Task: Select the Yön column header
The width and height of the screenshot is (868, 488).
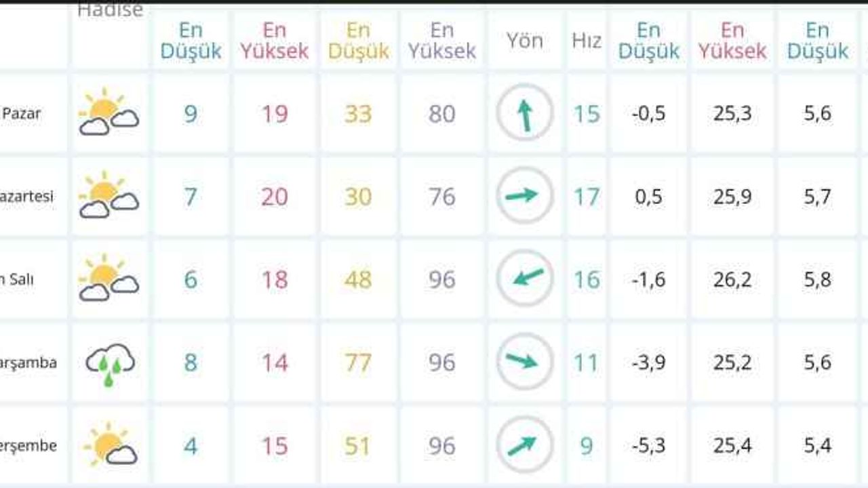Action: coord(525,41)
